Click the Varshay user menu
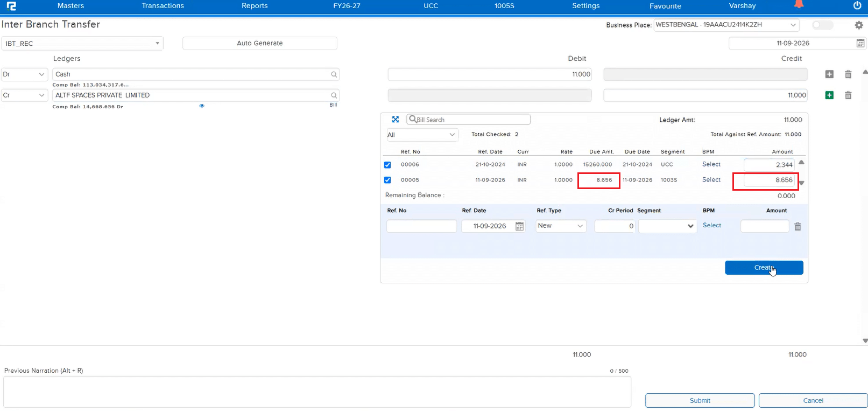The image size is (868, 411). [x=742, y=6]
